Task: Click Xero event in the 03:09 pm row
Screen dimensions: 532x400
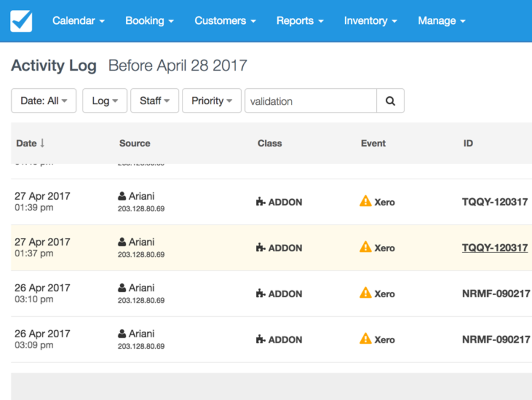Action: pos(385,340)
